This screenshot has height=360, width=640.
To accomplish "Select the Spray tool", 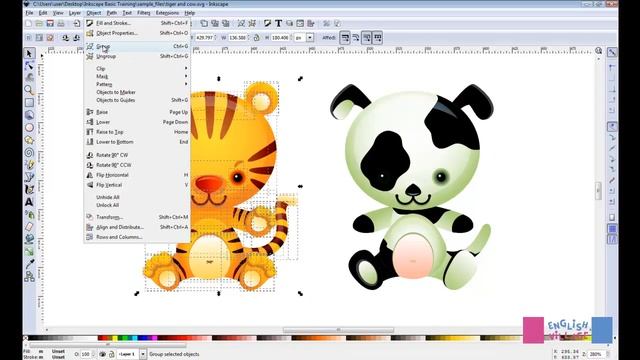I will click(x=29, y=214).
